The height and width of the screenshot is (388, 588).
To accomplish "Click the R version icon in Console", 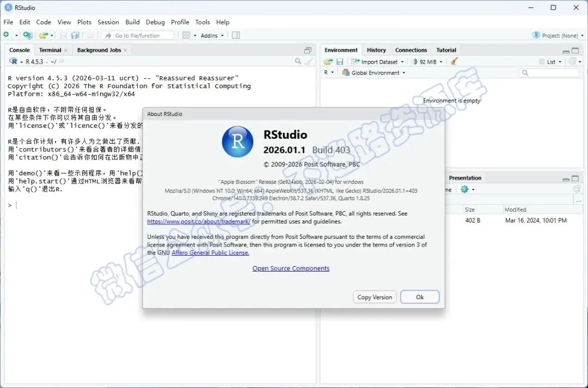I will point(14,61).
